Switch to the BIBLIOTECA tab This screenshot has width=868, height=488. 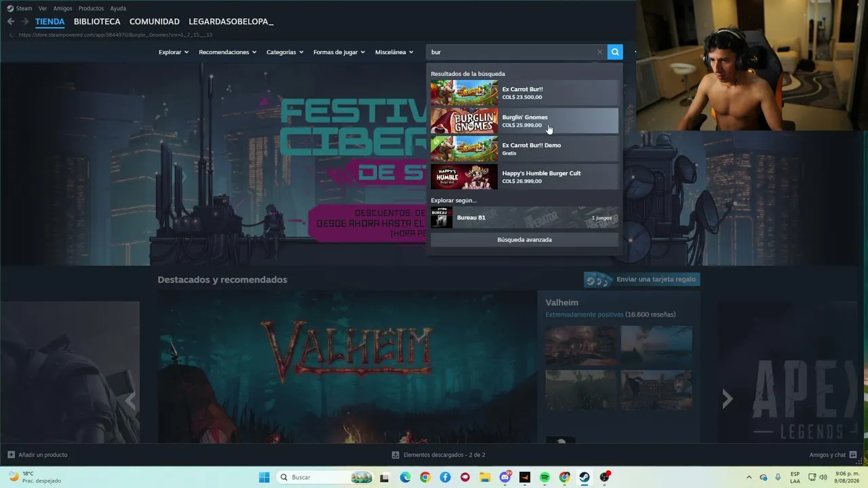click(x=97, y=22)
